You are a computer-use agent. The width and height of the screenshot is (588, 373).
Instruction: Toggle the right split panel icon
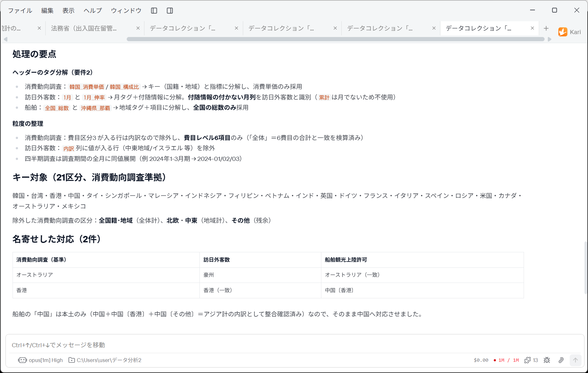[170, 11]
